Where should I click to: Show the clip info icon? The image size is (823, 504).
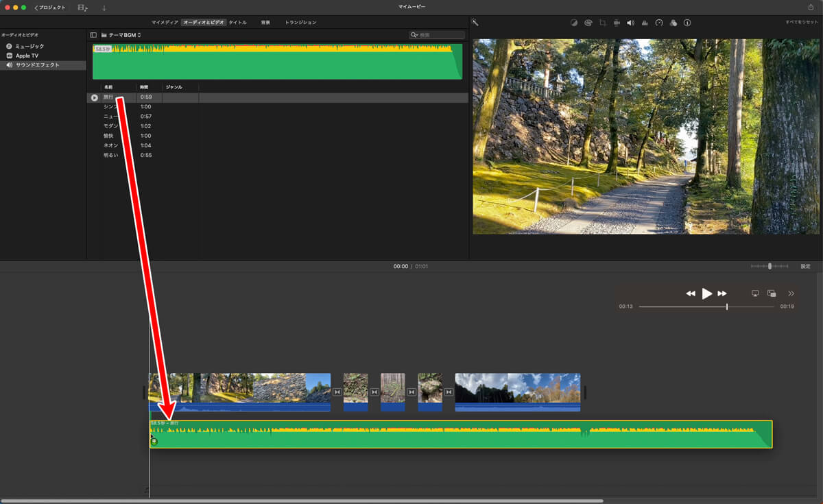[687, 23]
